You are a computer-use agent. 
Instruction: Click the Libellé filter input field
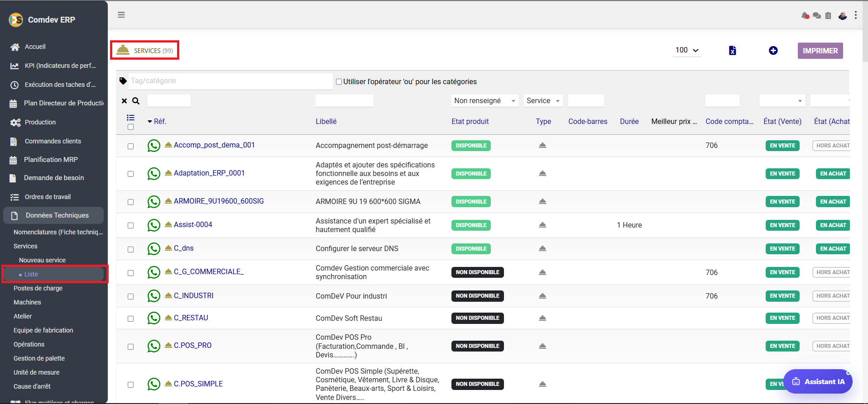click(x=344, y=101)
